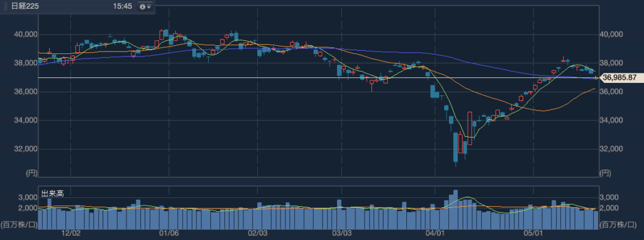Click the right volume-axis 2,000 label
644x240 pixels.
(609, 208)
